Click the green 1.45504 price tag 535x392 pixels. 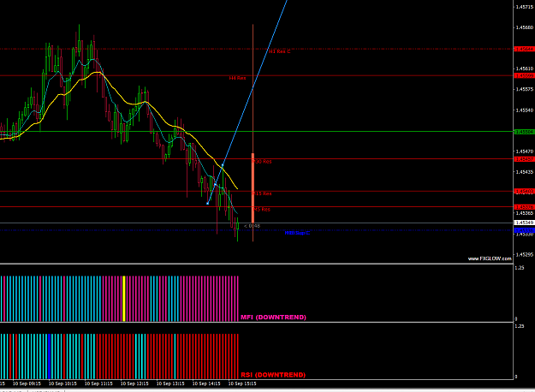524,131
